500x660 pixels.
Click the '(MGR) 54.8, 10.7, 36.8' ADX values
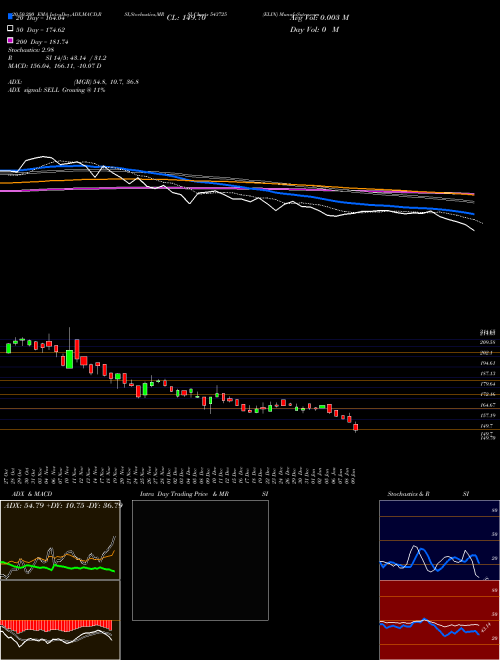coord(106,82)
